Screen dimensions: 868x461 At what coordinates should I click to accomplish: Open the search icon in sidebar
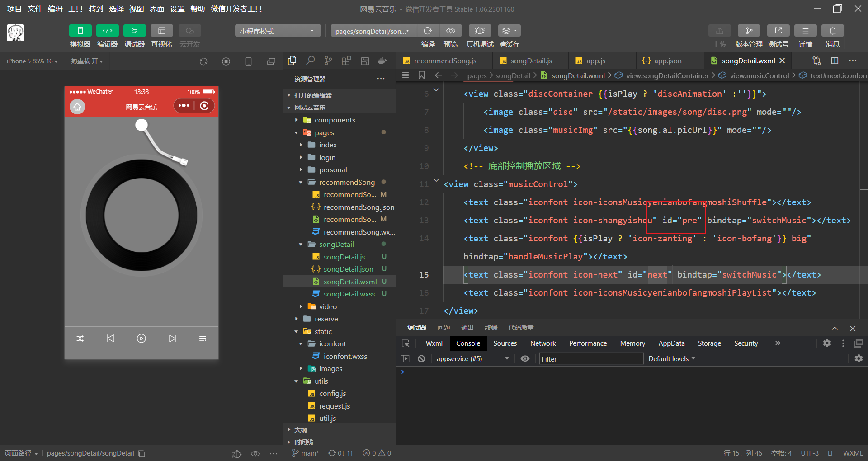point(310,61)
